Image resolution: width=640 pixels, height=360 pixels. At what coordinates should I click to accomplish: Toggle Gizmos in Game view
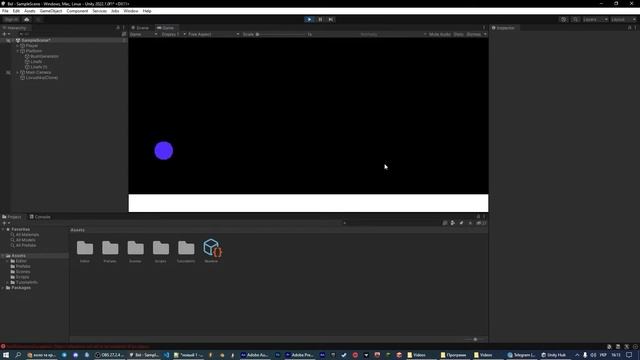pos(473,34)
